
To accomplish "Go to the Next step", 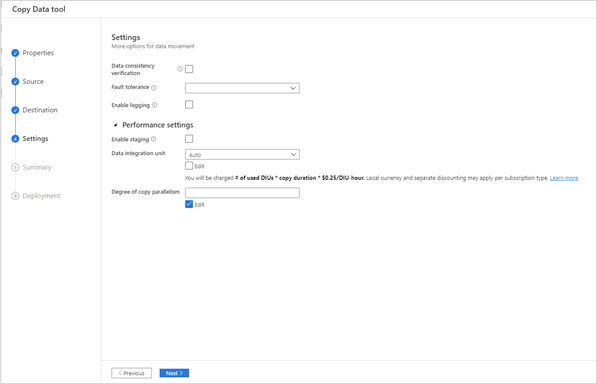I will pyautogui.click(x=174, y=373).
